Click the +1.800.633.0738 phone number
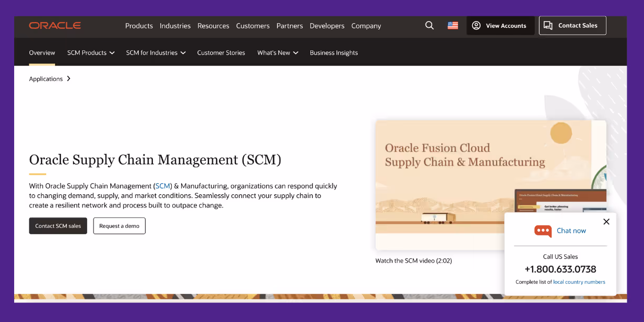 560,269
